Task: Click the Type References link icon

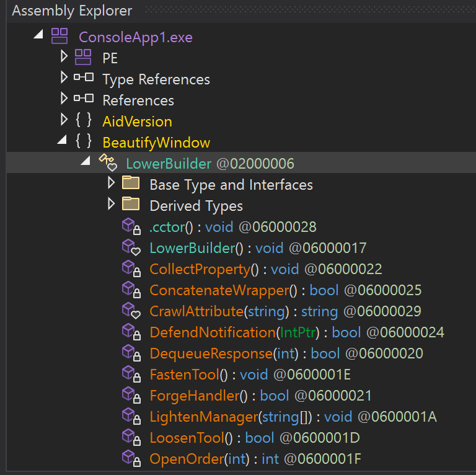Action: pos(83,79)
